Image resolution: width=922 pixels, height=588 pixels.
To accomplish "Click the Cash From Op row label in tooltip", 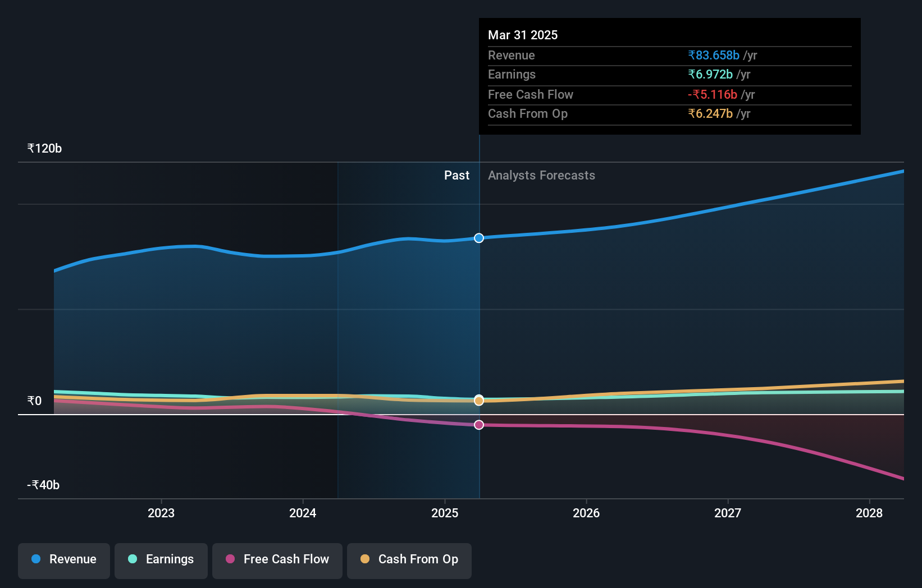I will pyautogui.click(x=528, y=113).
